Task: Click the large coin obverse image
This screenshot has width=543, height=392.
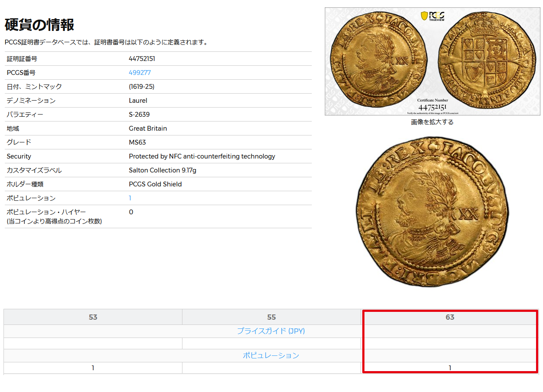Action: [432, 212]
